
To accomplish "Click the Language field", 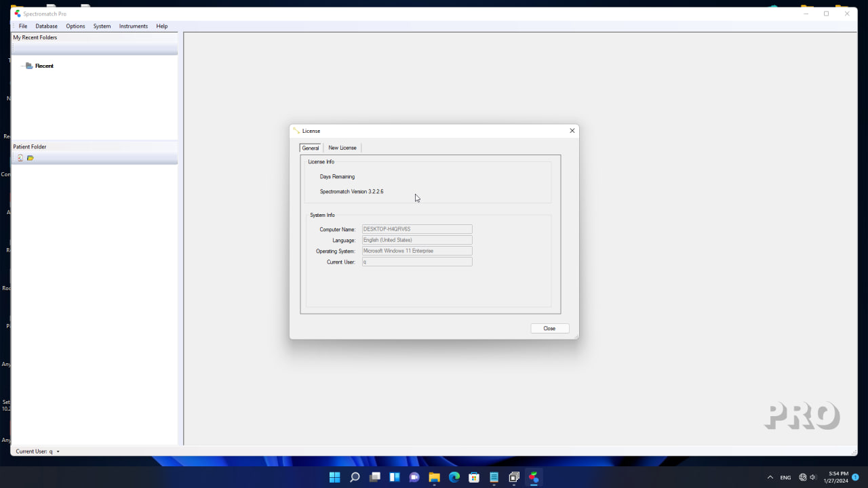I will pos(417,240).
